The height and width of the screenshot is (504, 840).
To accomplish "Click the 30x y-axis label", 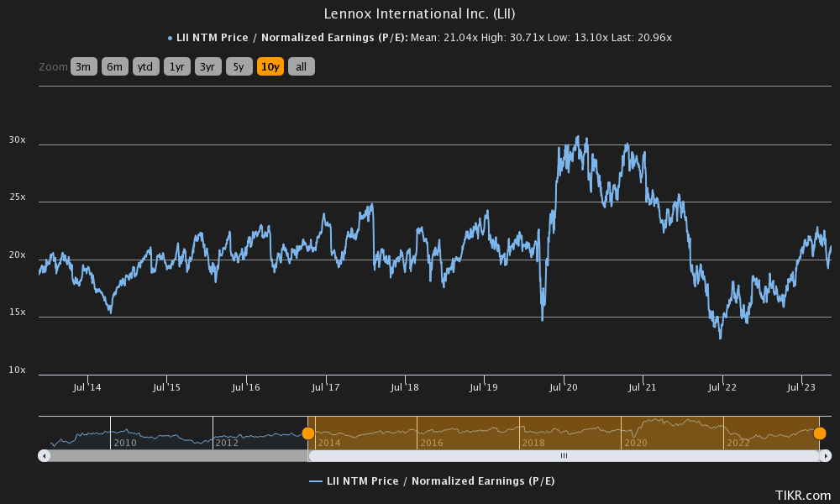I will (x=17, y=139).
